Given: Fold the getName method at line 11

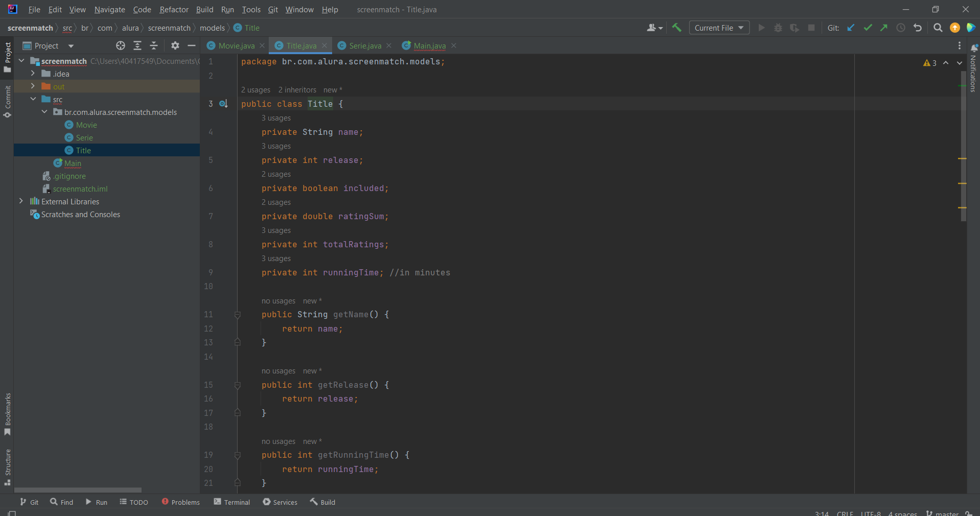Looking at the screenshot, I should click(x=238, y=315).
